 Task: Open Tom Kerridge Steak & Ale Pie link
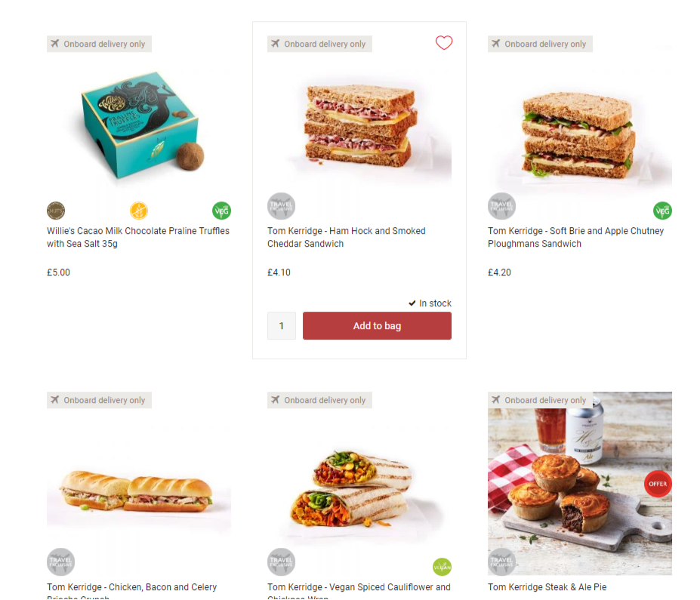point(547,587)
